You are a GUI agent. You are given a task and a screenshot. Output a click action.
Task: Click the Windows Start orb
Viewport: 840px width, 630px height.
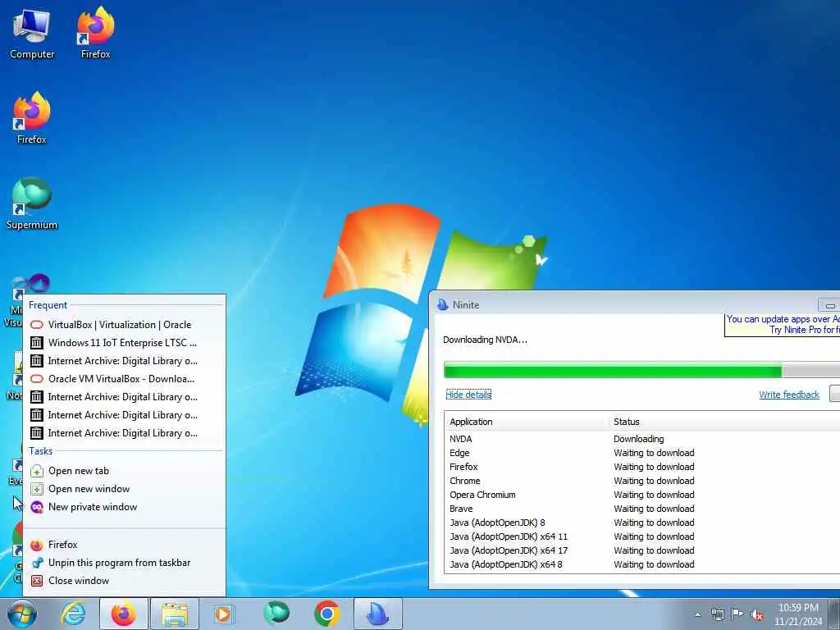pyautogui.click(x=22, y=614)
